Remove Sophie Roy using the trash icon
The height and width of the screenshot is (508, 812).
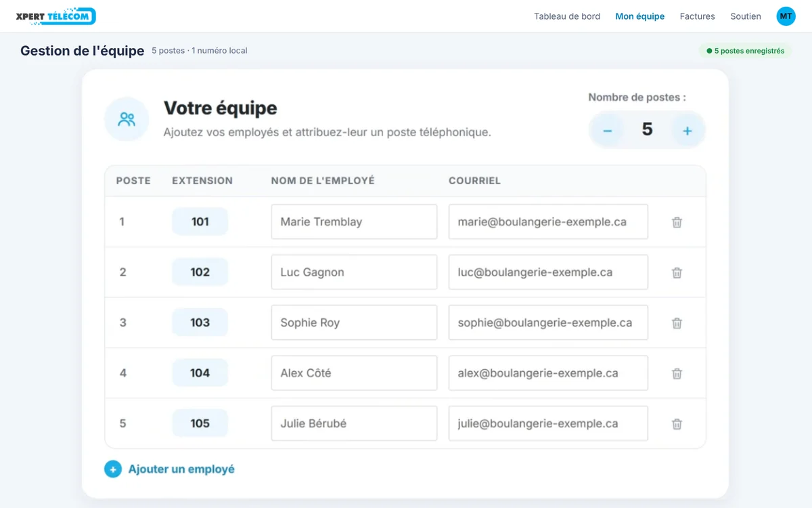click(677, 323)
